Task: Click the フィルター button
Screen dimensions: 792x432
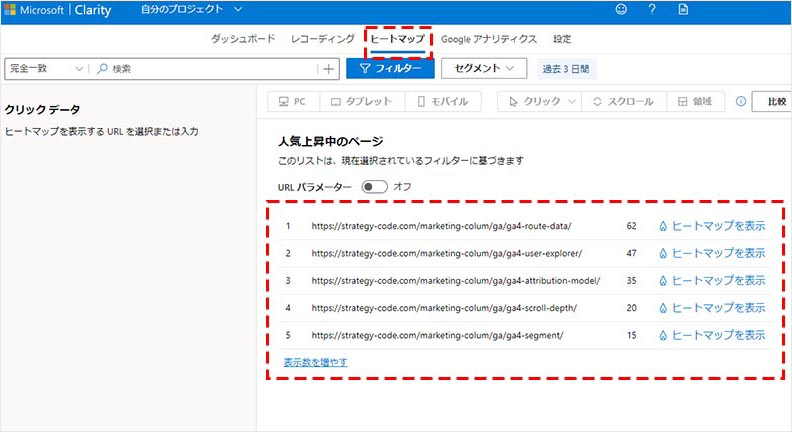Action: tap(390, 69)
